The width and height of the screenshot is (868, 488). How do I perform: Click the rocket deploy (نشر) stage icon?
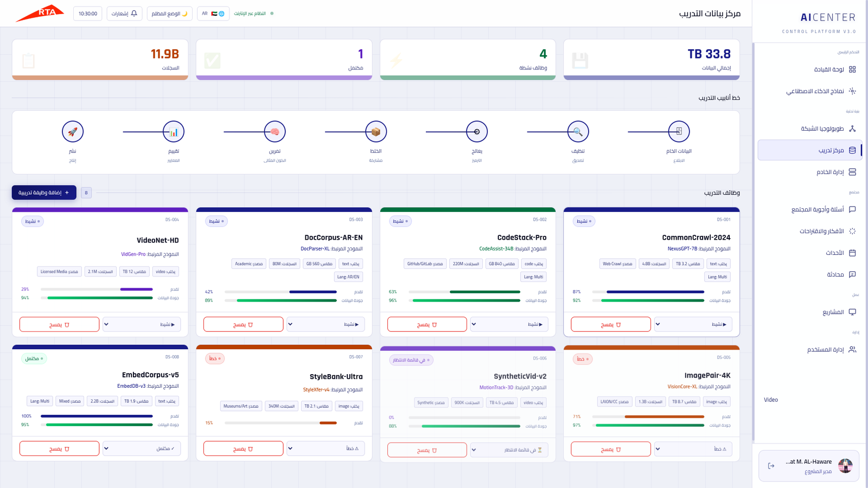pos(73,132)
